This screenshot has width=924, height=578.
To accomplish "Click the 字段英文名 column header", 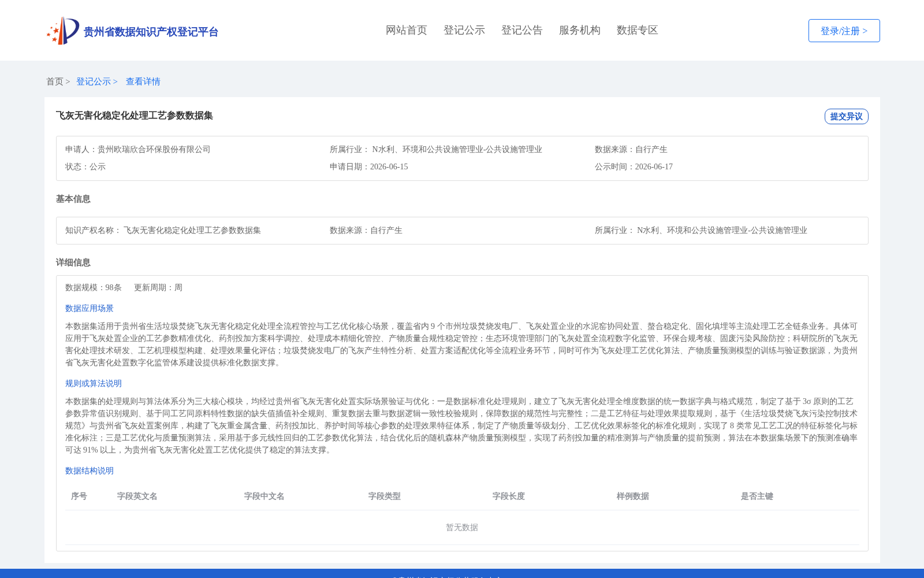I will [137, 496].
